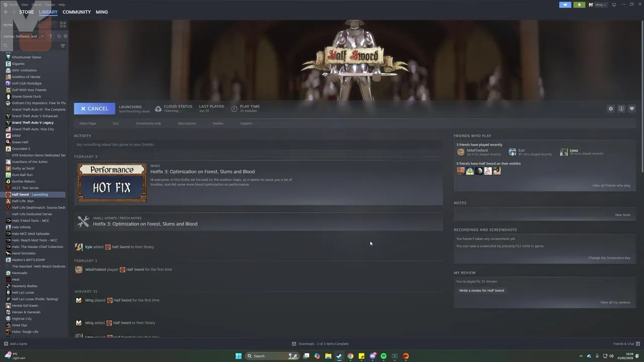The image size is (644, 362).
Task: Click Add a Game
Action: click(x=16, y=344)
